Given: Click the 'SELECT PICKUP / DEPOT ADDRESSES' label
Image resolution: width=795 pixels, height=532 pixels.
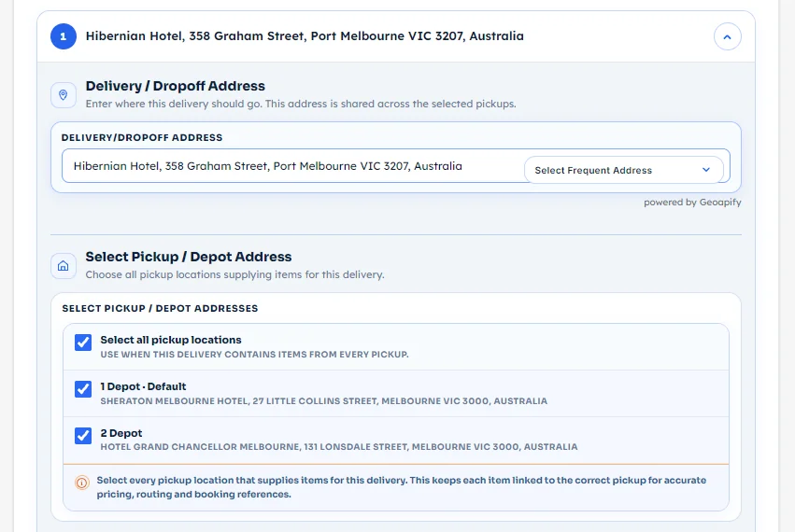Looking at the screenshot, I should (160, 309).
